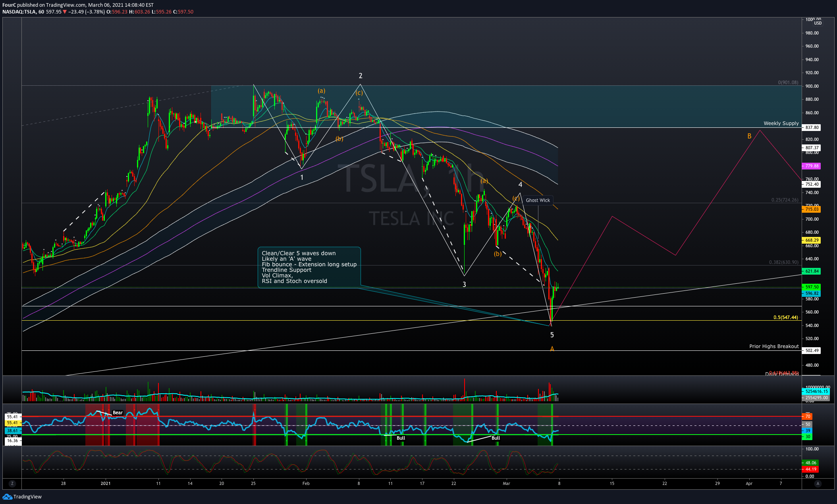Click the RSI 30 oversold level tag

click(807, 437)
